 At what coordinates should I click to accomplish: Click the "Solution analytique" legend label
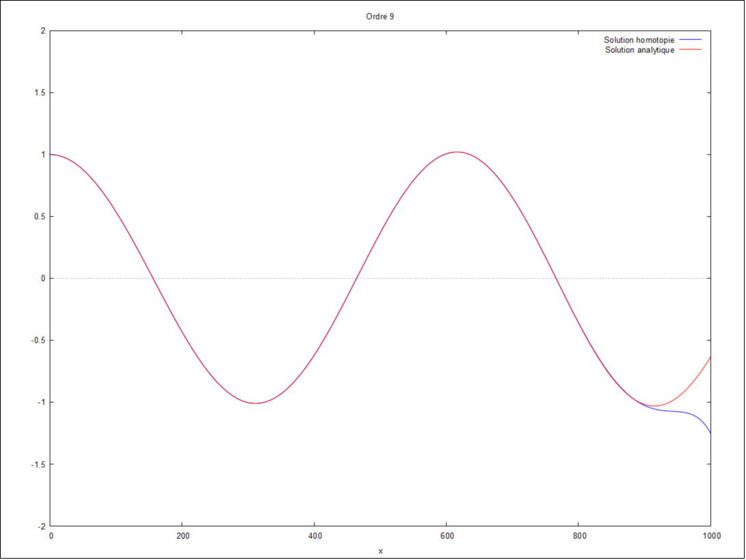639,50
